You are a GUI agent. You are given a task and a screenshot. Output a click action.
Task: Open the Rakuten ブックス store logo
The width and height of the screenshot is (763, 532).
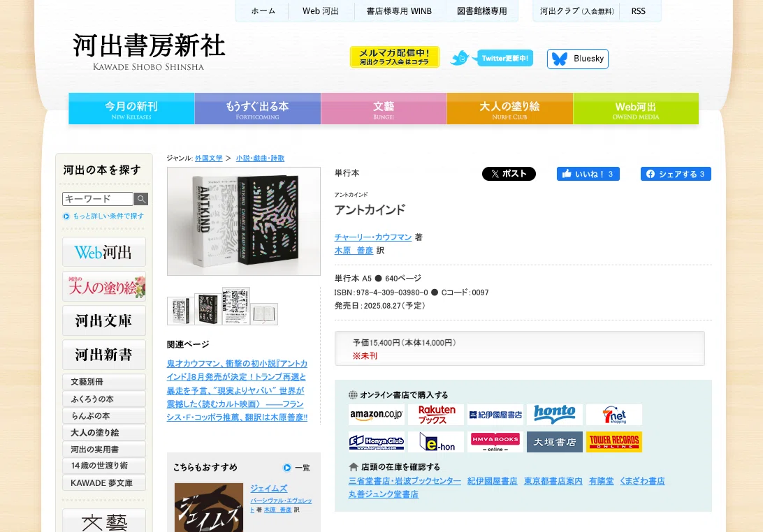click(436, 415)
